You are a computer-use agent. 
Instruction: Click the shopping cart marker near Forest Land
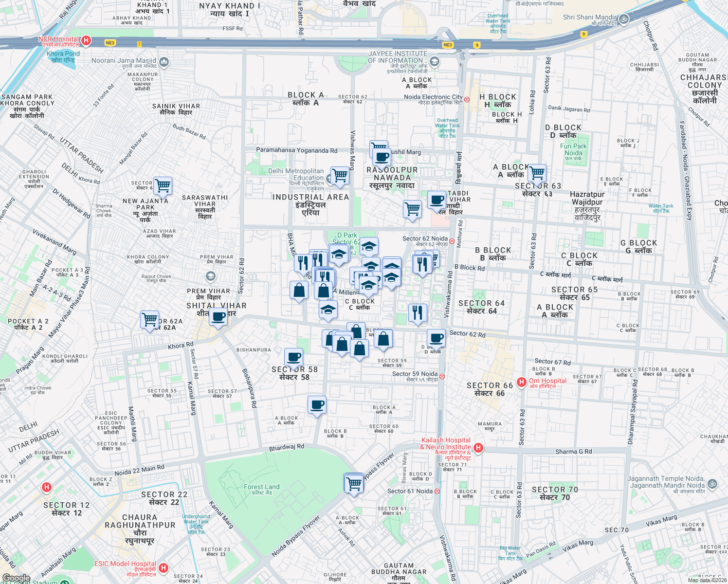pos(354,483)
